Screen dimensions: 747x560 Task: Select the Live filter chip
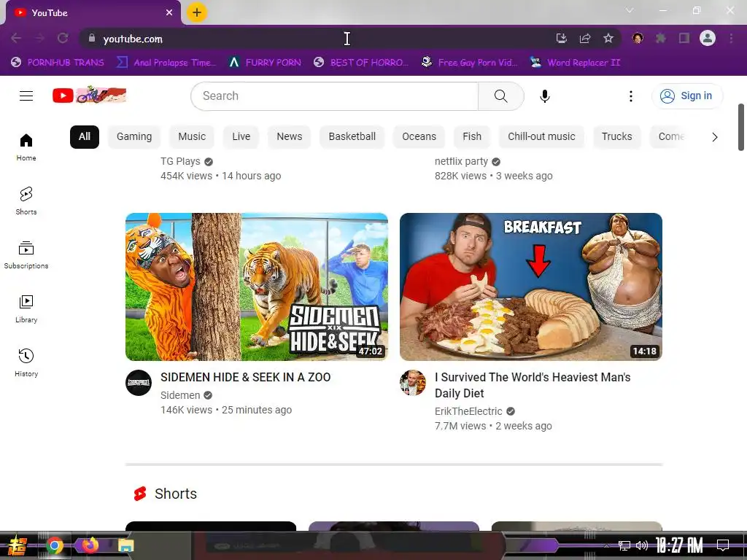(x=241, y=136)
